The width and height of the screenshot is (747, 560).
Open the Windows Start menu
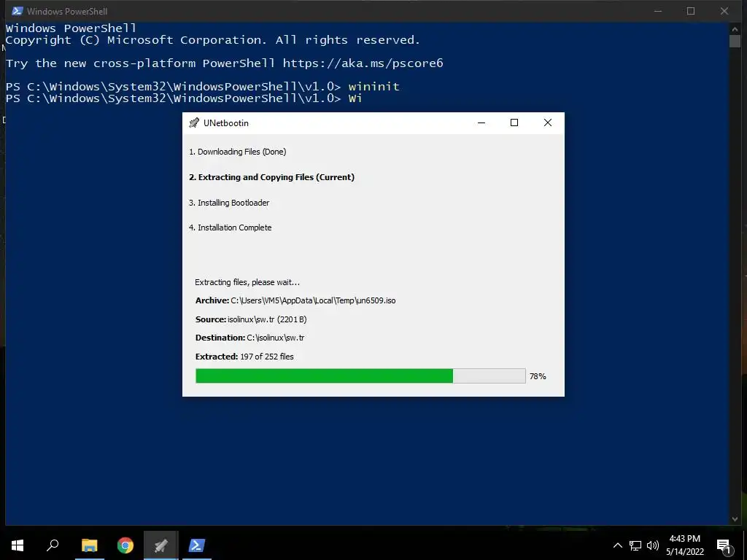point(18,545)
